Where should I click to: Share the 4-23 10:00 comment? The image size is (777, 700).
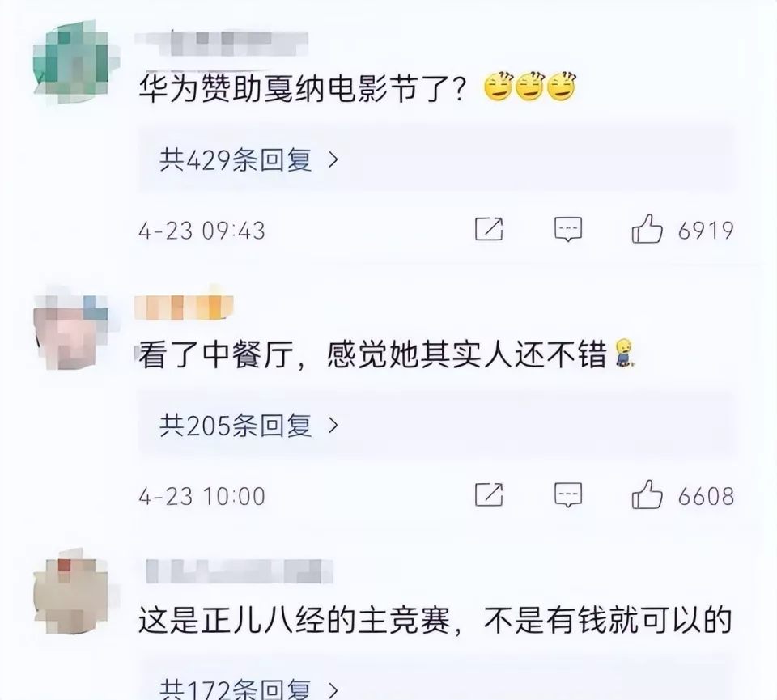489,495
